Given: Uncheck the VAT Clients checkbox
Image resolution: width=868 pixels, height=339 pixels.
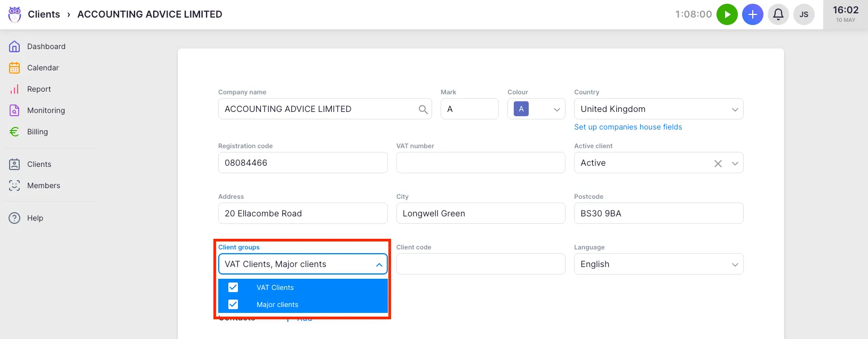Looking at the screenshot, I should [x=233, y=287].
